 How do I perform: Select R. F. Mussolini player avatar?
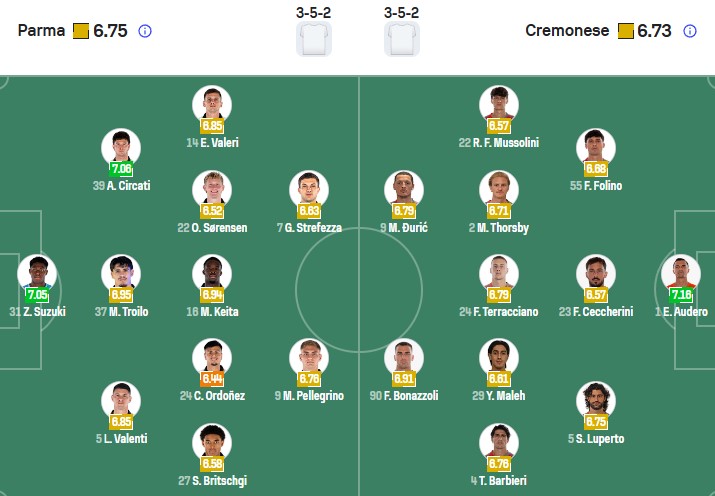499,104
